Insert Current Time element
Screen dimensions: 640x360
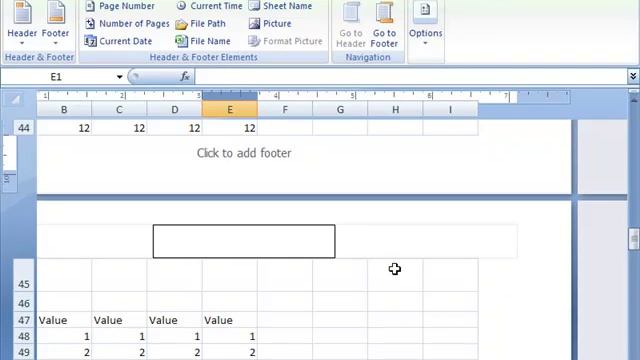point(209,6)
